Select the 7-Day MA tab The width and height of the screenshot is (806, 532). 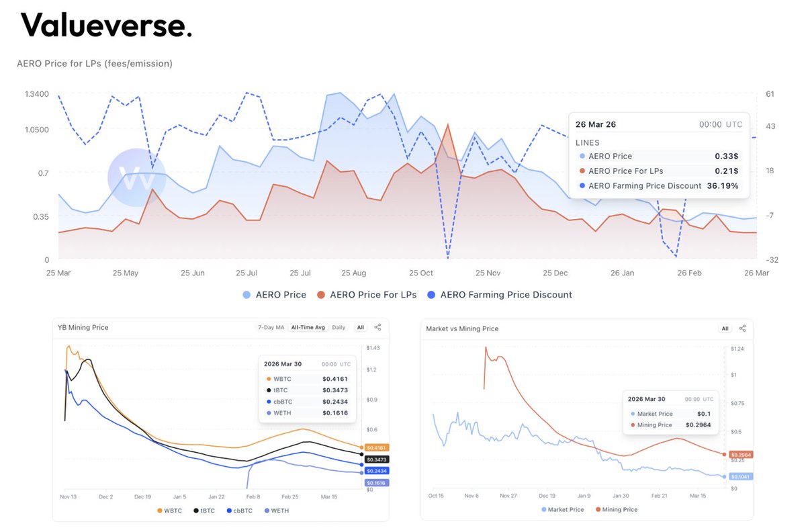tap(271, 327)
